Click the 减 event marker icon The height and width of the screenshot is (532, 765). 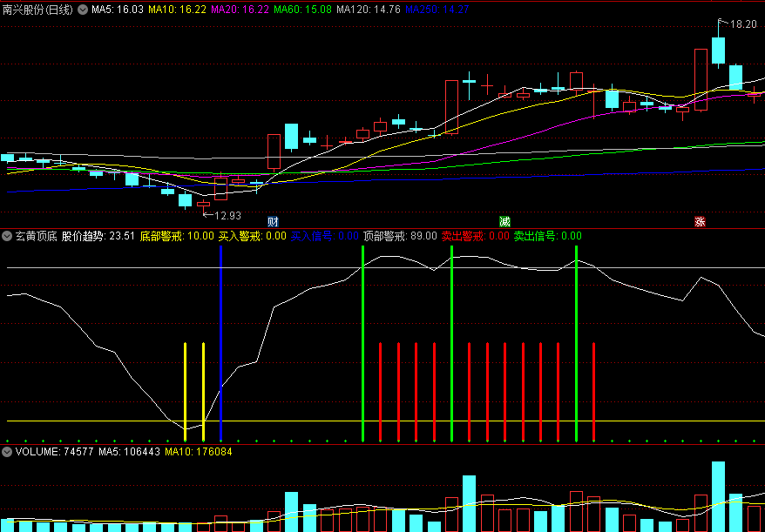tap(504, 222)
